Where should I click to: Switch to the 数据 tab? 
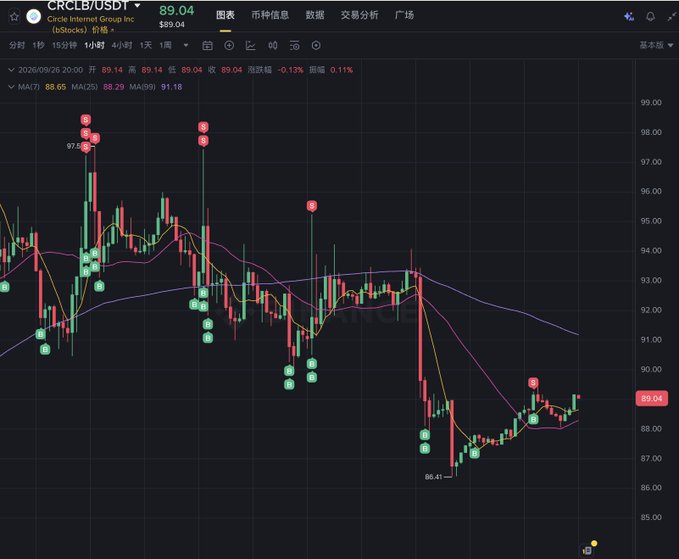tap(315, 15)
